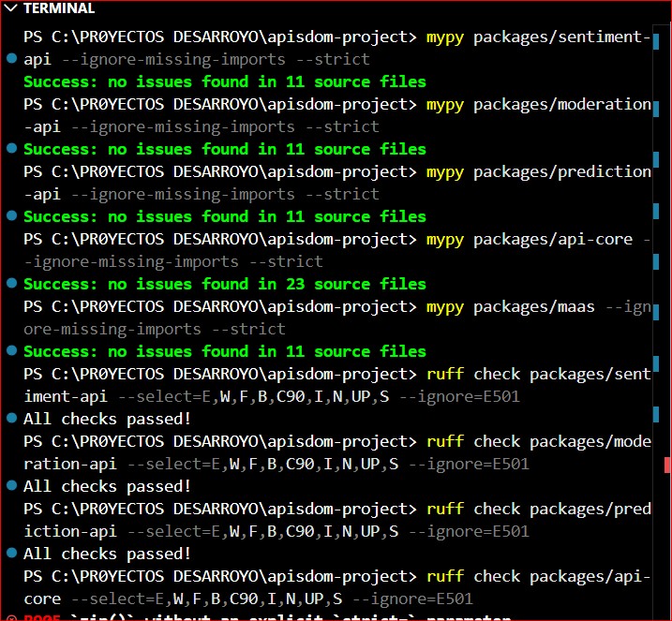Click 'ruff check packages/pred' command text

(x=539, y=510)
